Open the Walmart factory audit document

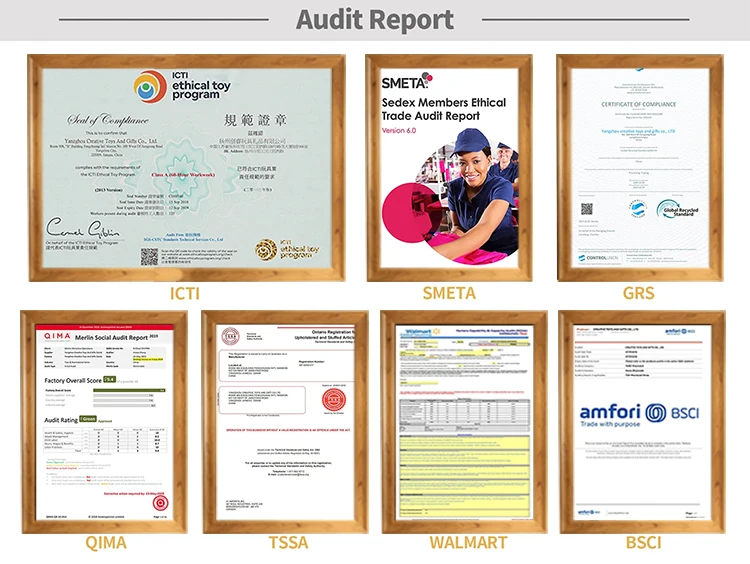point(464,422)
